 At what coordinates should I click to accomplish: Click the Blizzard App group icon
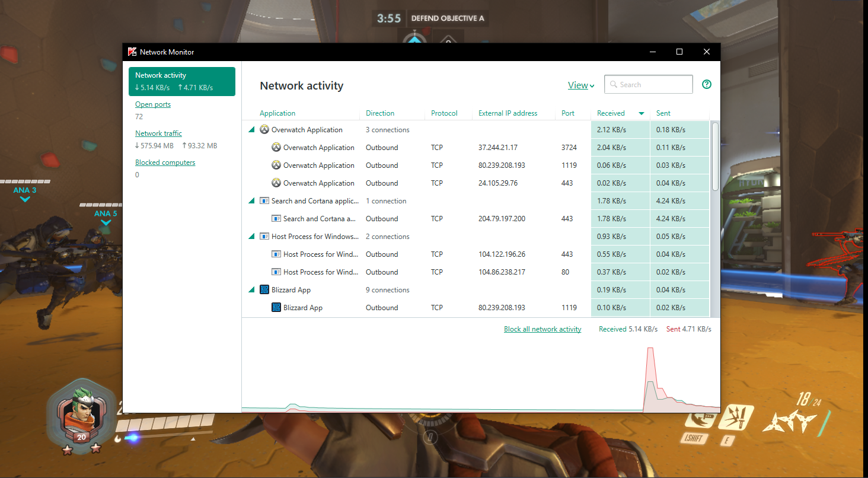pyautogui.click(x=264, y=290)
